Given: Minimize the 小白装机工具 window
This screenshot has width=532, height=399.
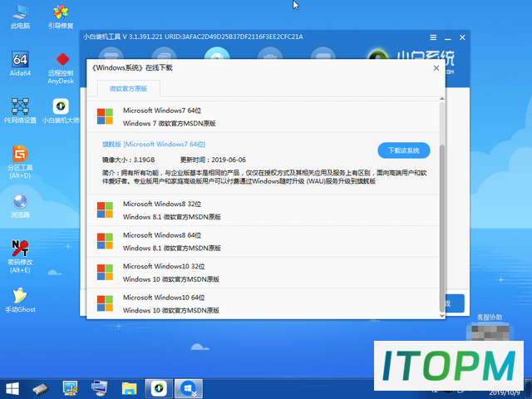Looking at the screenshot, I should (448, 37).
